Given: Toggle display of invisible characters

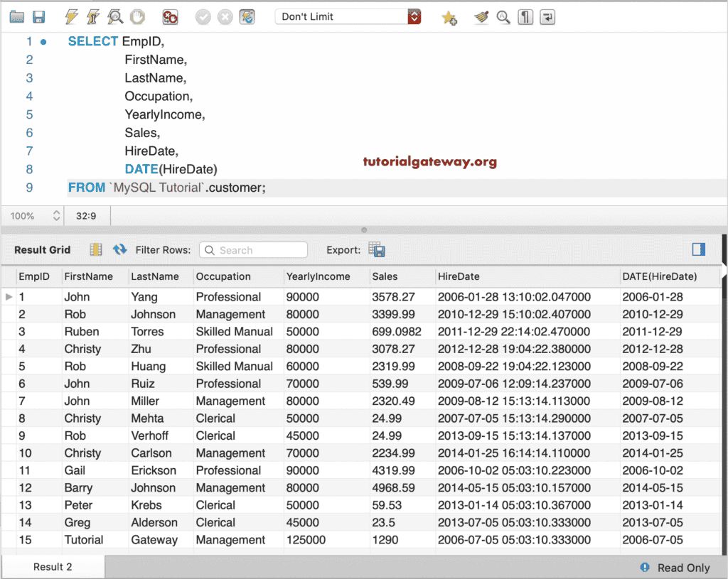Looking at the screenshot, I should click(525, 16).
